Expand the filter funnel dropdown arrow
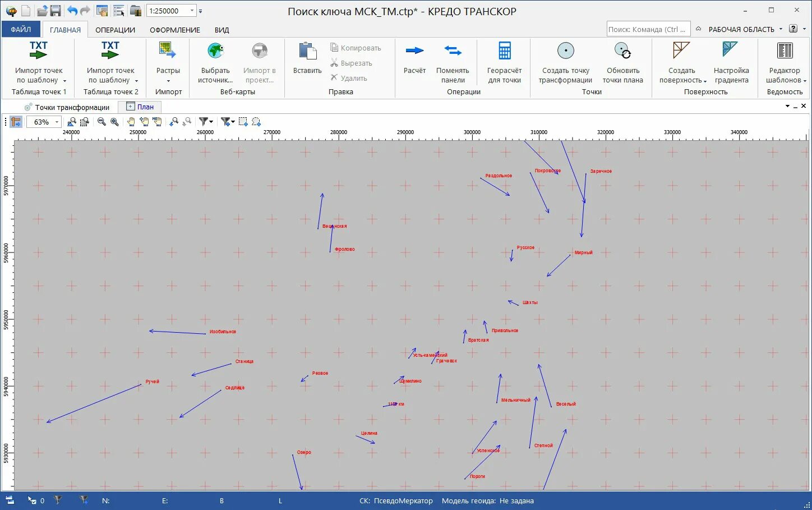Screen dimensions: 812x510 211,122
